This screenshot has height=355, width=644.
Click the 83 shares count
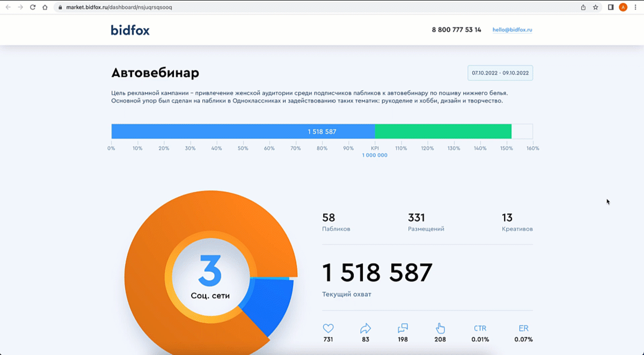tap(365, 339)
